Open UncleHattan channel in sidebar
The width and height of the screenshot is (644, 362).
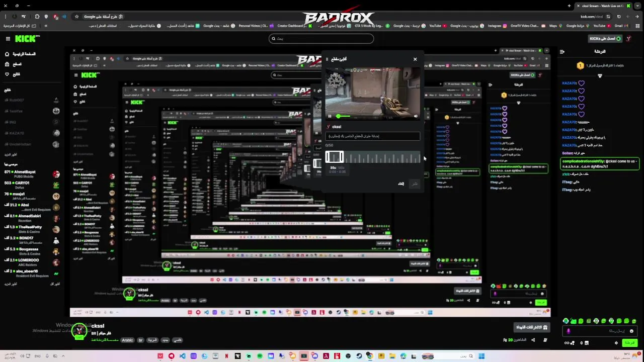[x=32, y=144]
